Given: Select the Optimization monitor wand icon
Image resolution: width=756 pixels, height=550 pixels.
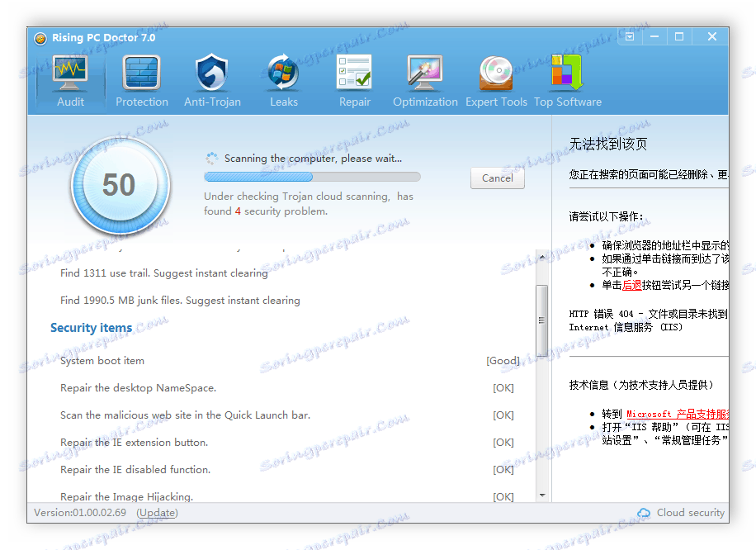Looking at the screenshot, I should tap(425, 73).
